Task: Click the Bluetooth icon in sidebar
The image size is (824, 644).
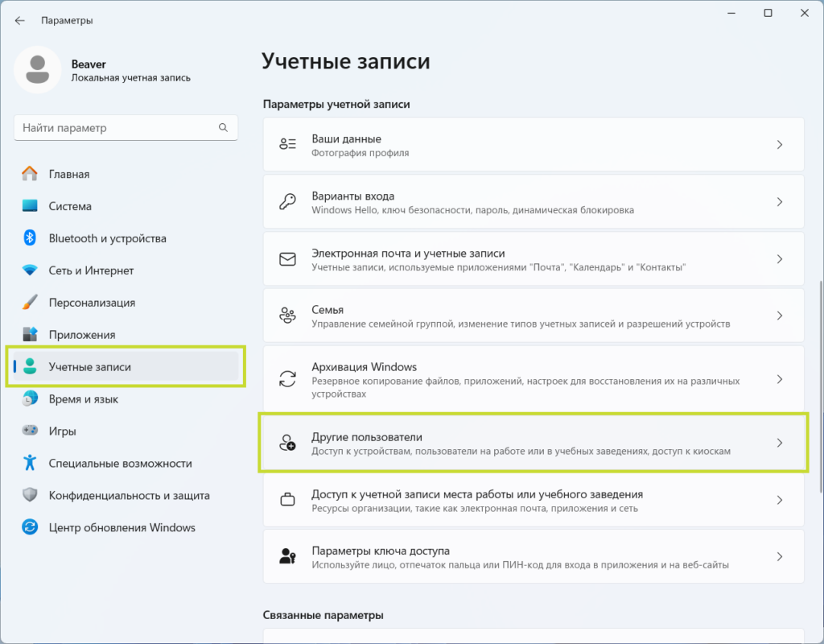Action: click(x=30, y=237)
